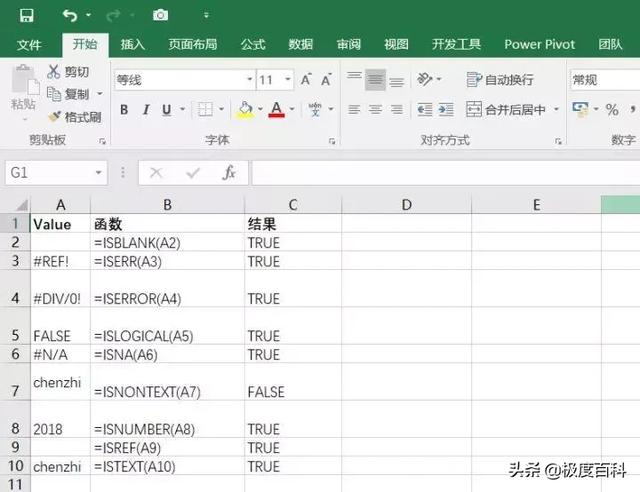Click the increase indent icon

click(446, 109)
